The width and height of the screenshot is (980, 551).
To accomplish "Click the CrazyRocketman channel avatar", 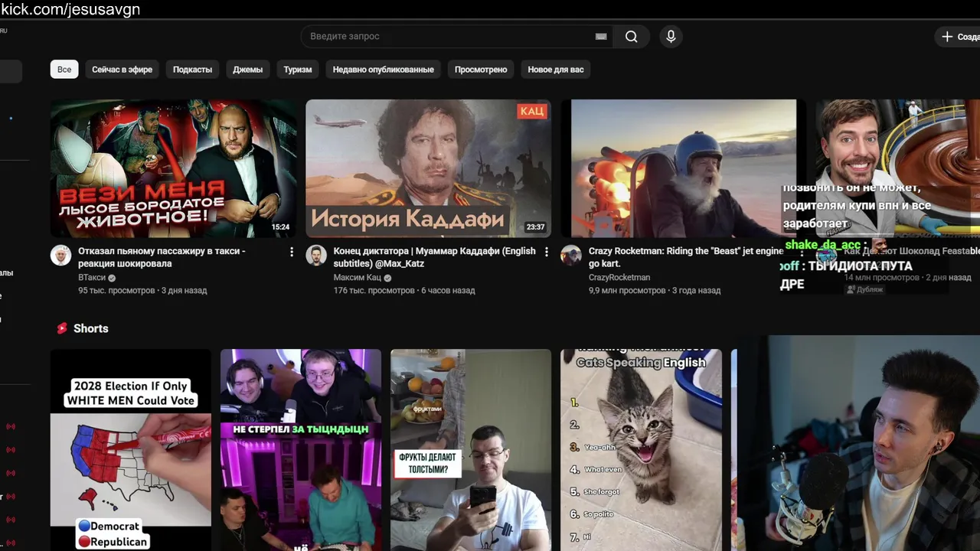I will click(x=571, y=256).
